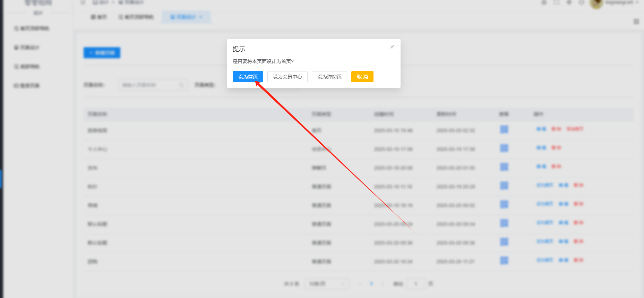Open the chevron on the highlighted active tab
Image resolution: width=644 pixels, height=298 pixels.
pos(201,17)
